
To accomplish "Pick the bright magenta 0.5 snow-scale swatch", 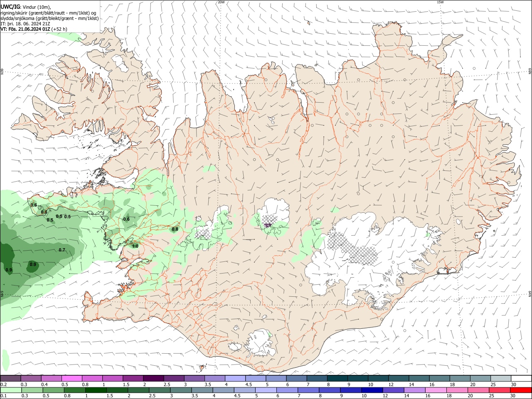I will [x=71, y=378].
